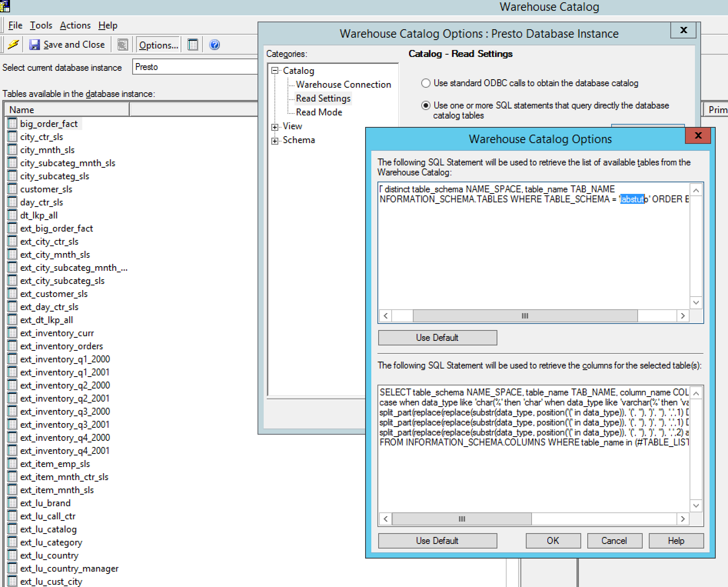Click the lightning bolt read catalog icon
728x587 pixels.
coord(13,45)
